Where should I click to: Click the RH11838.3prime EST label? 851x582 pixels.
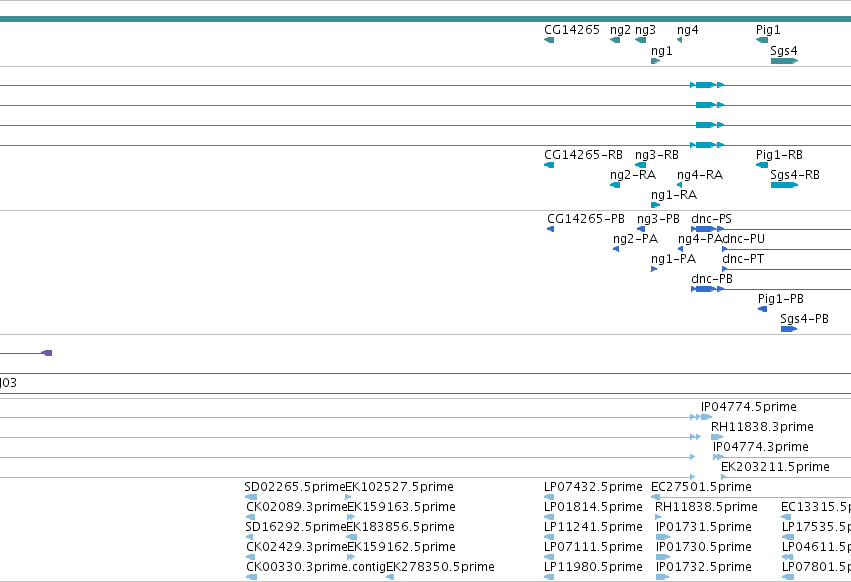tap(762, 427)
